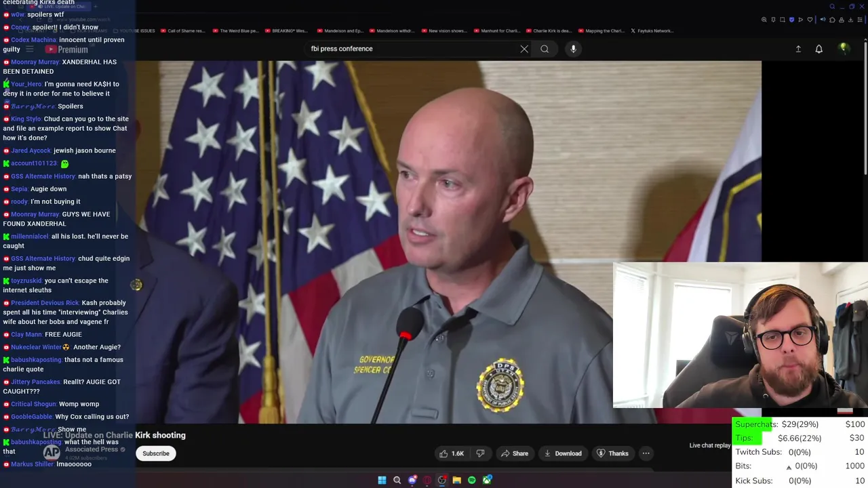Click 'roody' I'm not buying it message
The height and width of the screenshot is (488, 868).
[x=42, y=201]
